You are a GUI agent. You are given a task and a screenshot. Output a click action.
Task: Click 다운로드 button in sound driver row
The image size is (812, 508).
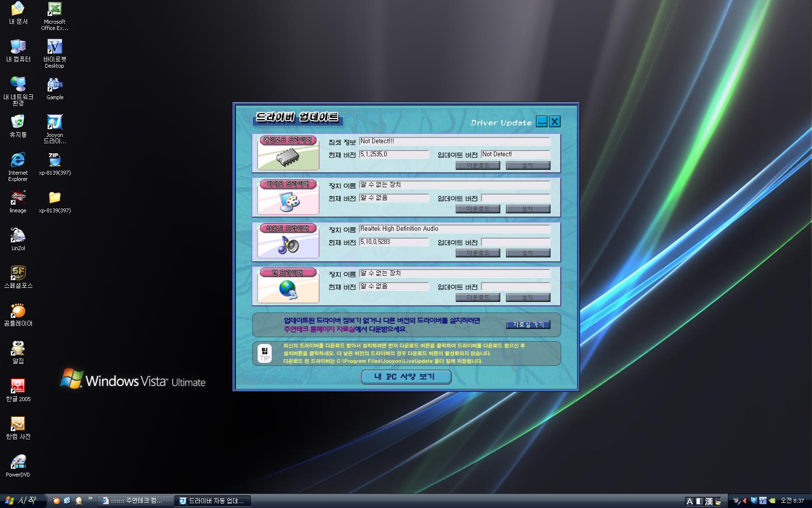(478, 253)
